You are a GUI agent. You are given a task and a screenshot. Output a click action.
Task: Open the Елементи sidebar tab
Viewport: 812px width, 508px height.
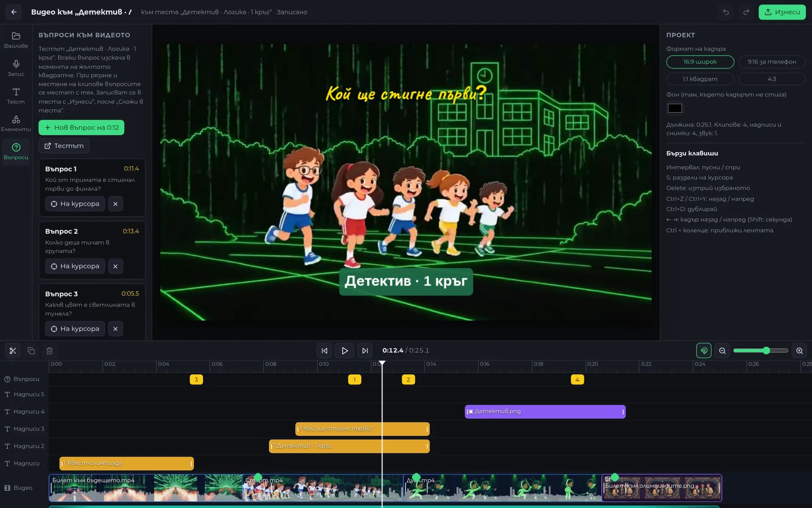click(x=16, y=124)
